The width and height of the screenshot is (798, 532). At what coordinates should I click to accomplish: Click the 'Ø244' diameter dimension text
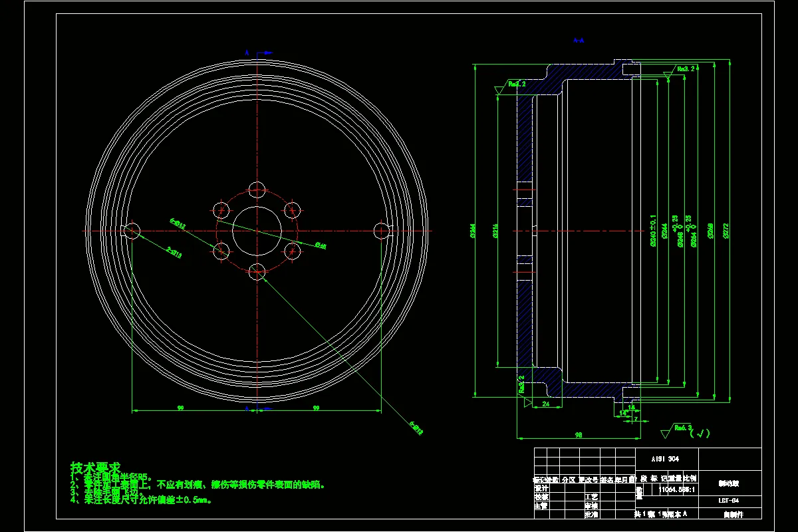(666, 230)
